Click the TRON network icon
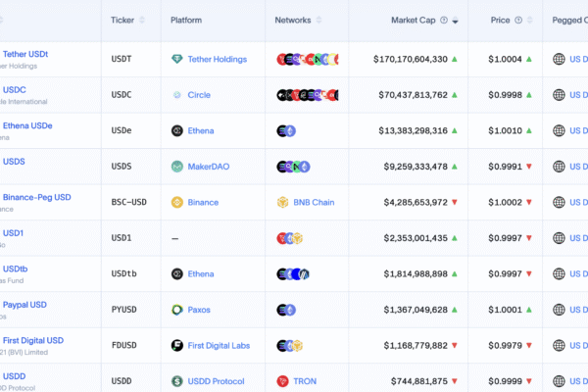The width and height of the screenshot is (588, 392). coord(283,381)
